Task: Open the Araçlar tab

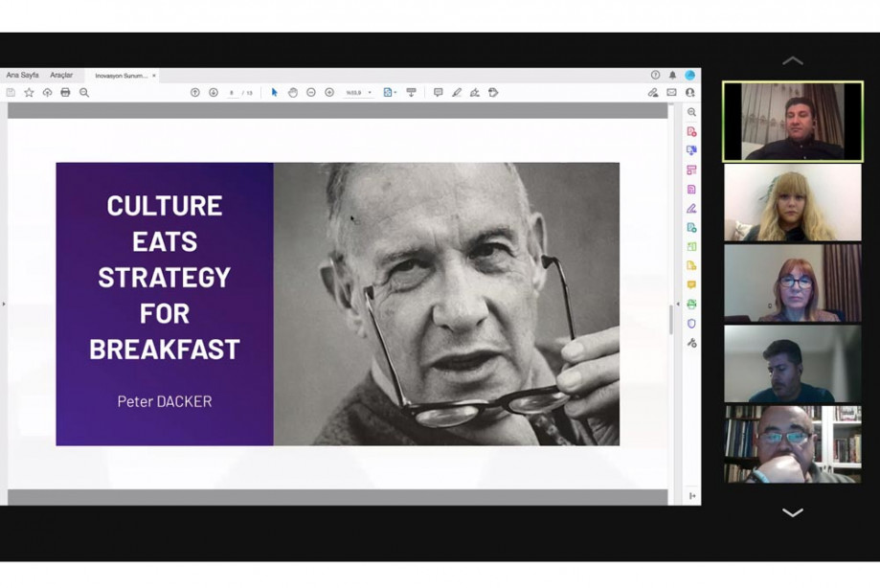Action: [x=61, y=75]
